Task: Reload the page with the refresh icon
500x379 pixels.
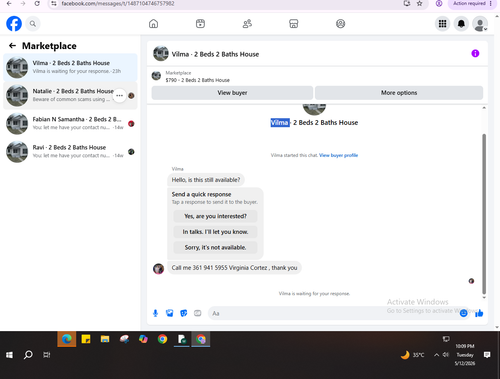Action: [x=37, y=3]
